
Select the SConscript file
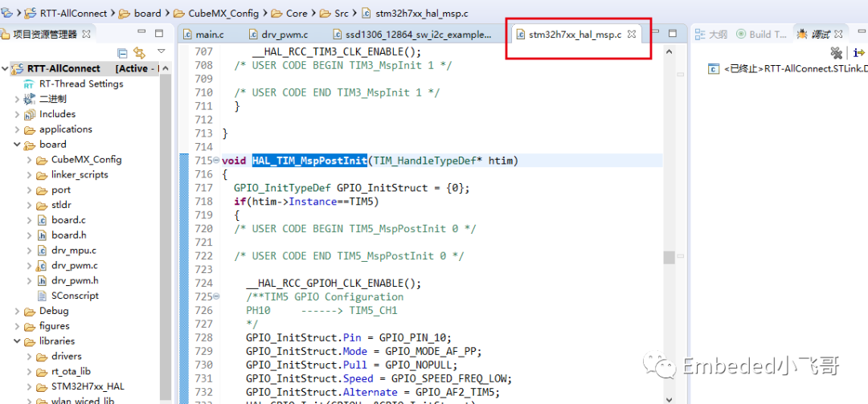[x=75, y=296]
